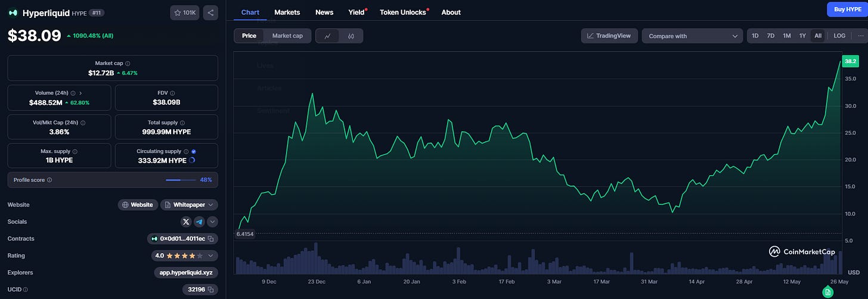The image size is (868, 299).
Task: Click the Buy HYPE button
Action: point(847,9)
